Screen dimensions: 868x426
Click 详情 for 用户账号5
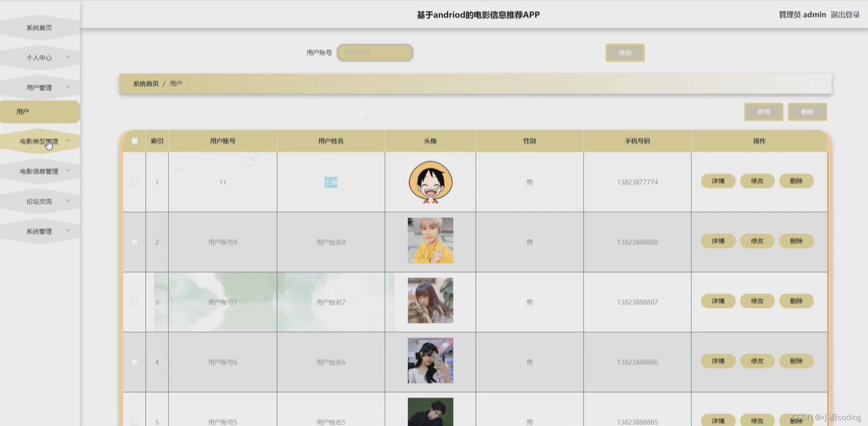coord(718,421)
